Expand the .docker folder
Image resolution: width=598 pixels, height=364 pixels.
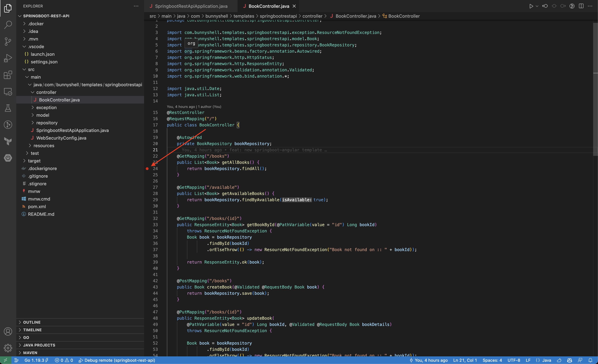[80, 24]
